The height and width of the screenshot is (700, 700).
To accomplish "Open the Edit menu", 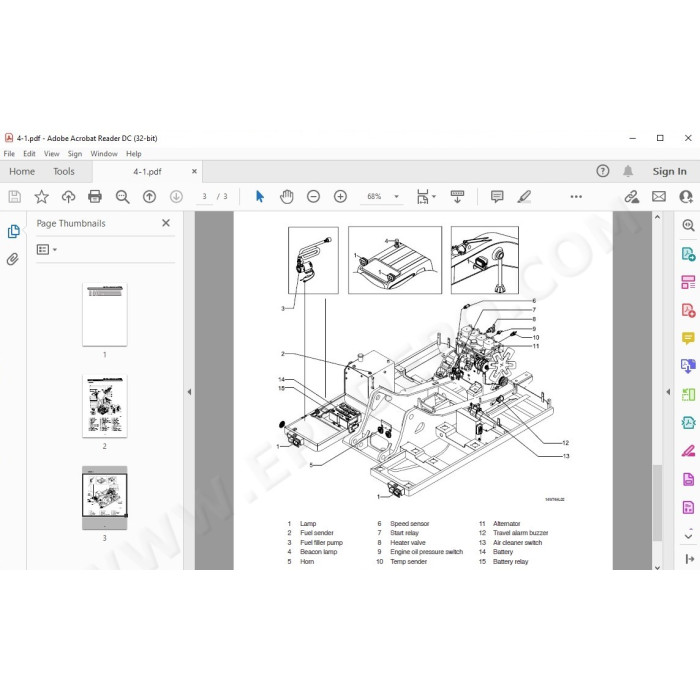I will (x=29, y=154).
